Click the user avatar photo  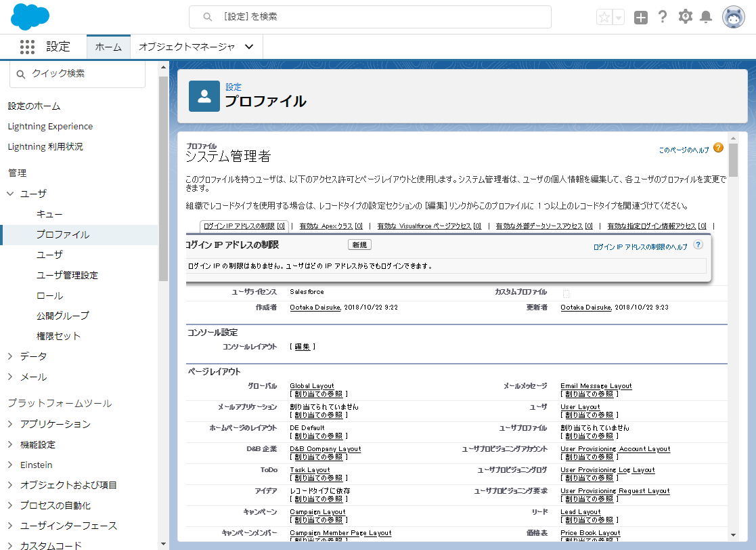click(x=734, y=17)
